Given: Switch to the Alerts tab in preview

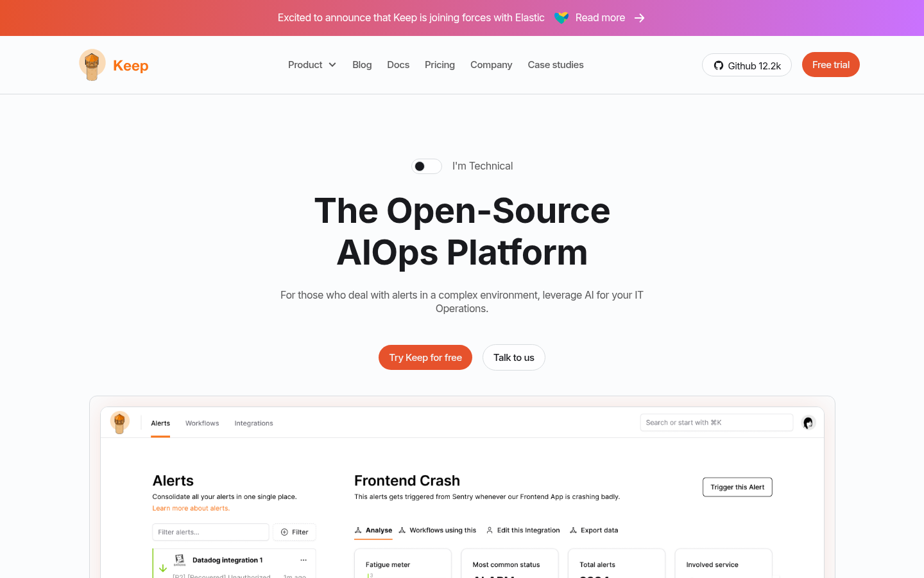Looking at the screenshot, I should (x=160, y=423).
